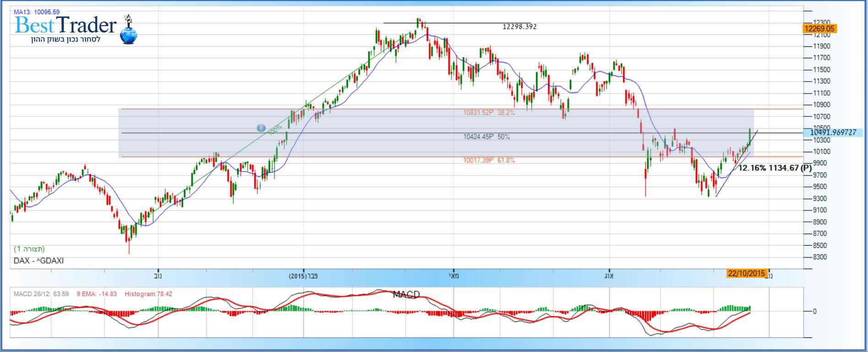Click the 61.8% Fibonacci level label

click(x=489, y=160)
